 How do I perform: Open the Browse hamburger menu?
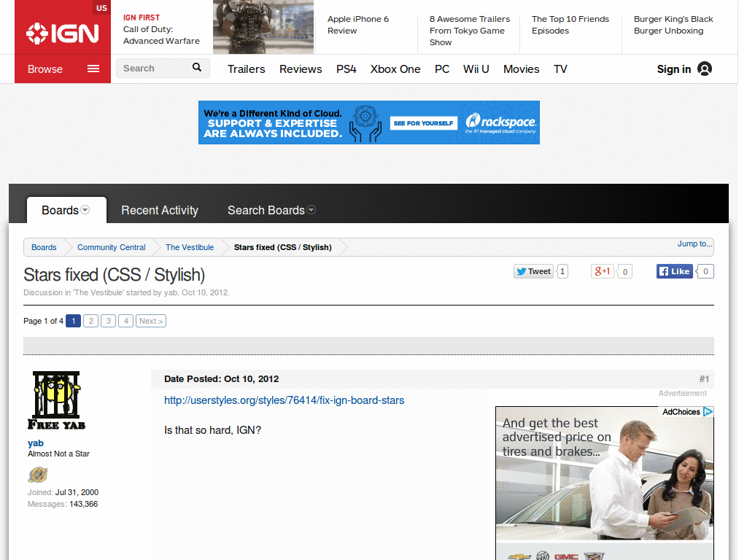pyautogui.click(x=93, y=69)
